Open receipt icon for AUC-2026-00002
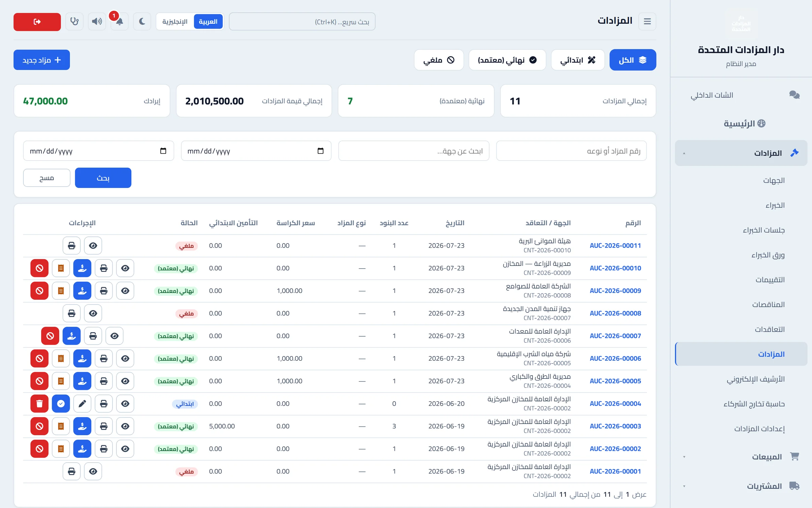The image size is (812, 508). (61, 449)
